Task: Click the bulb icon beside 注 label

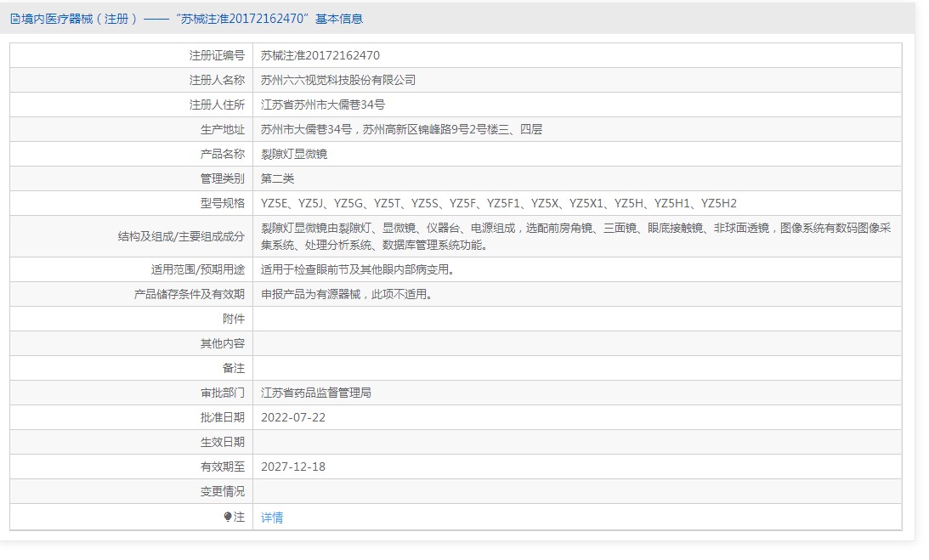Action: point(228,517)
